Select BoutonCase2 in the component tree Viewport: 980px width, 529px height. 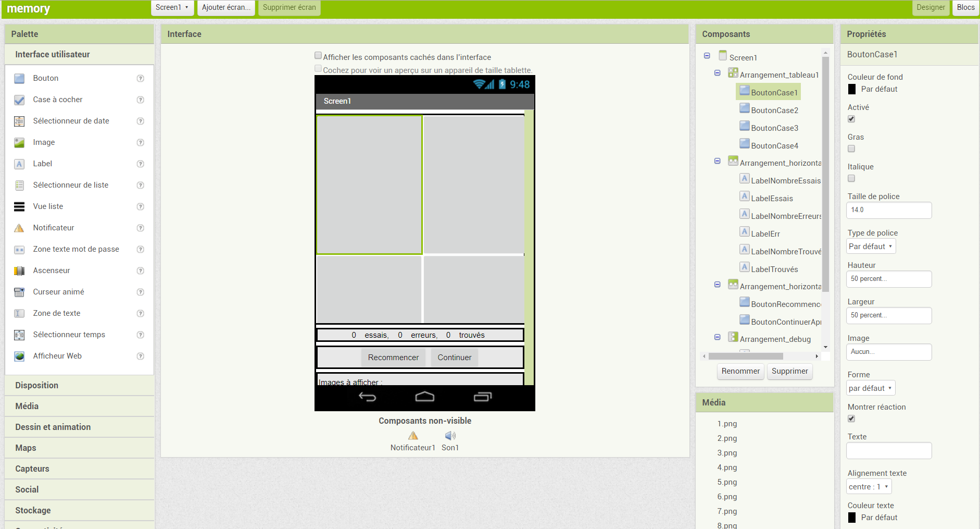point(774,110)
